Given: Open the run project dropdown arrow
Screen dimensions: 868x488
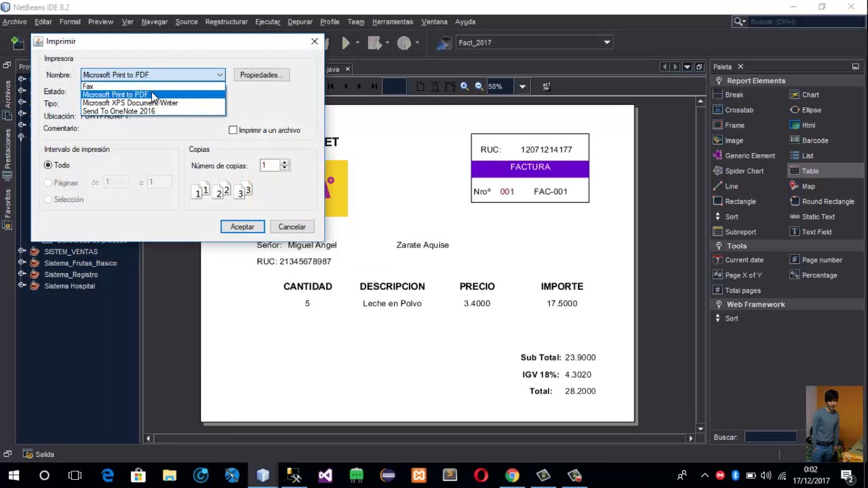Looking at the screenshot, I should (357, 43).
